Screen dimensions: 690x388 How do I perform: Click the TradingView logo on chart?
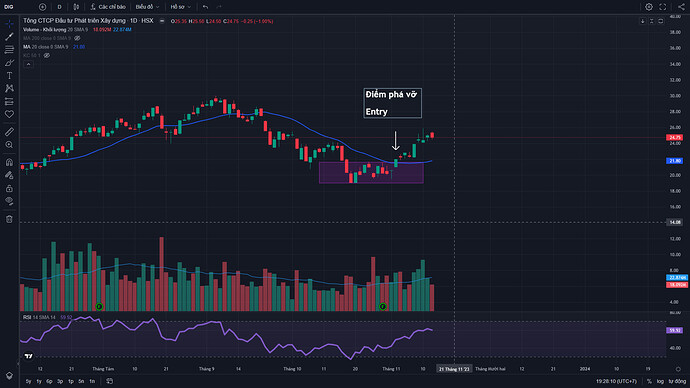click(29, 356)
